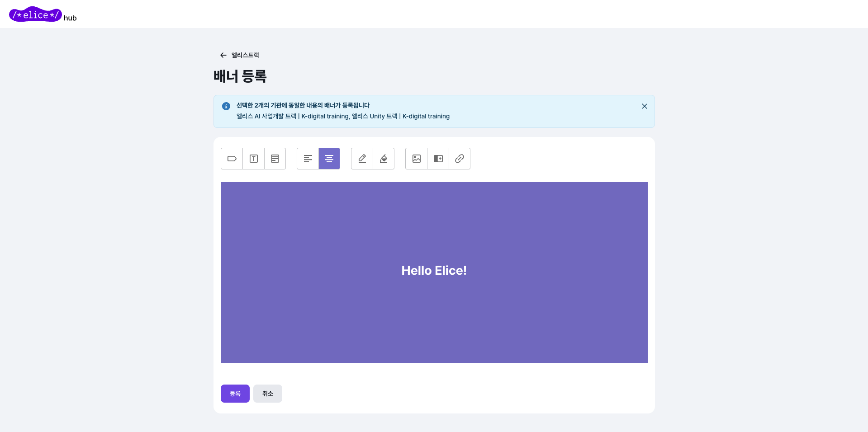The image size is (868, 432).
Task: Go back using the left arrow icon
Action: click(x=223, y=55)
